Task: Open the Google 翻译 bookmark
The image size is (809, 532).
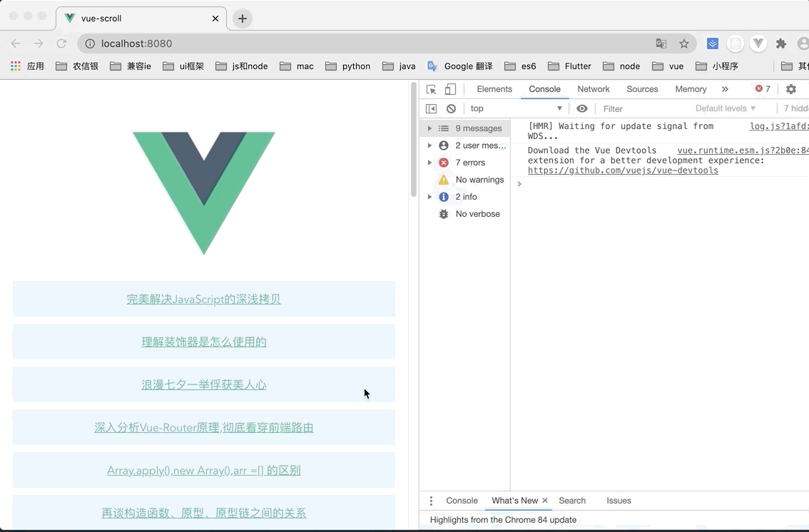Action: coord(459,66)
